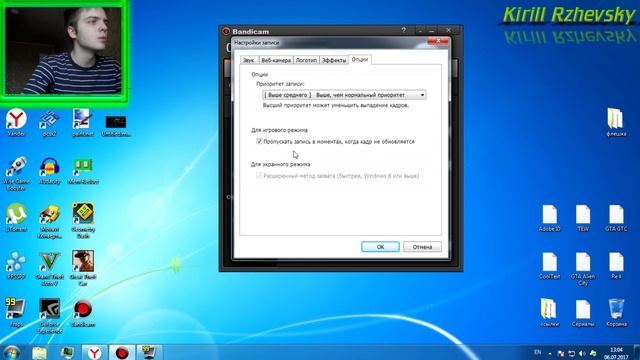Open the Geometry Dash desktop shortcut
The width and height of the screenshot is (640, 360).
(83, 220)
